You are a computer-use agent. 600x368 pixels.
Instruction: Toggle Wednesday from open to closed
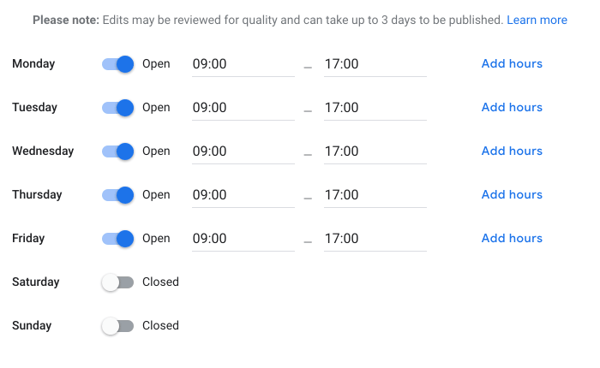point(118,151)
